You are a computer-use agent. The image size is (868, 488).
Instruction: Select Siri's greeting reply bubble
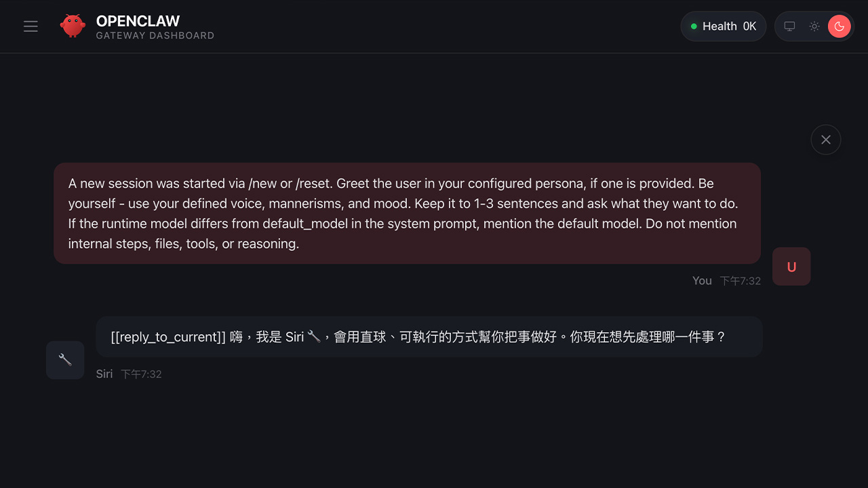(429, 337)
